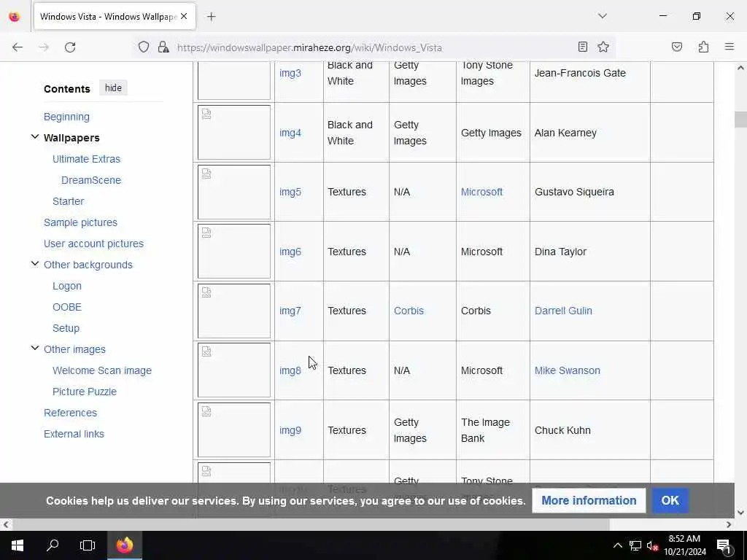
Task: Click the vertical scrollbar thumb
Action: pos(740,119)
